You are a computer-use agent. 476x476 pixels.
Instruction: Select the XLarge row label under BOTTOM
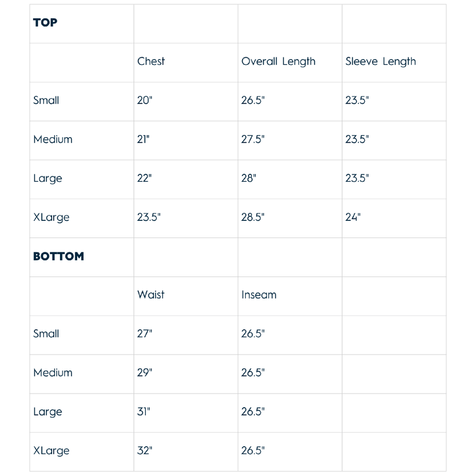coord(51,451)
